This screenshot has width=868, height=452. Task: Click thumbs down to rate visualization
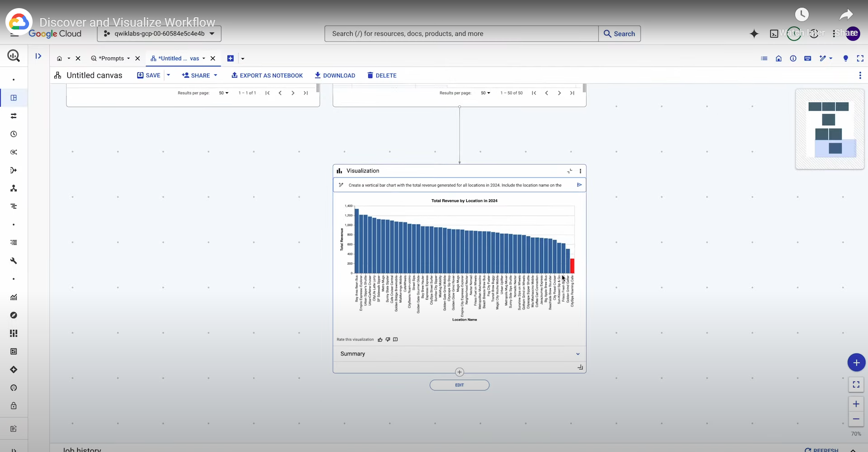[x=388, y=339]
